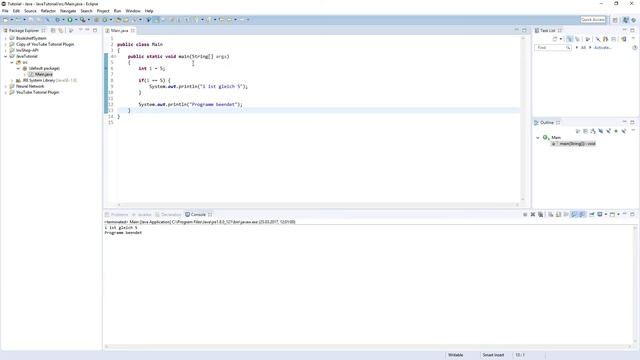640x360 pixels.
Task: Toggle Word Wrap in console toolbar
Action: [566, 214]
